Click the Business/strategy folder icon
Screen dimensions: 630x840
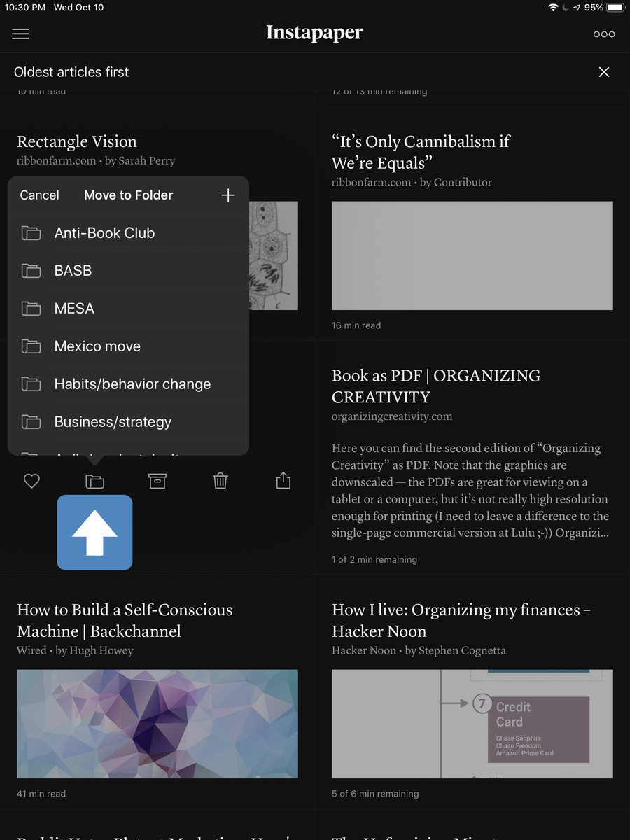click(31, 422)
